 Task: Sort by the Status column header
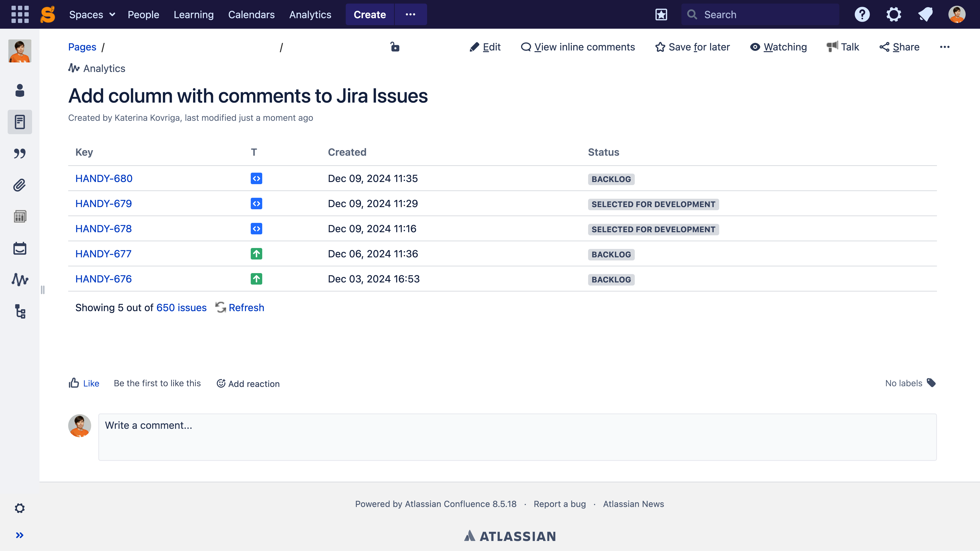click(603, 152)
